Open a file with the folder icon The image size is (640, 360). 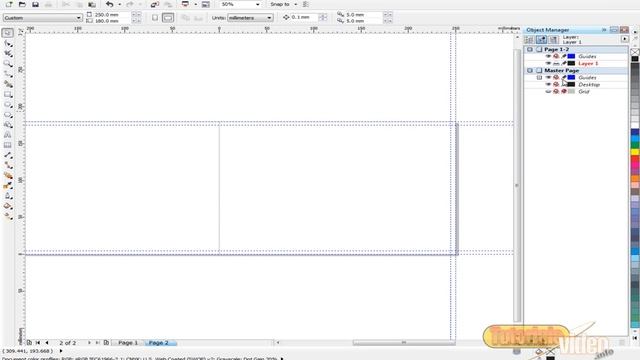click(22, 4)
